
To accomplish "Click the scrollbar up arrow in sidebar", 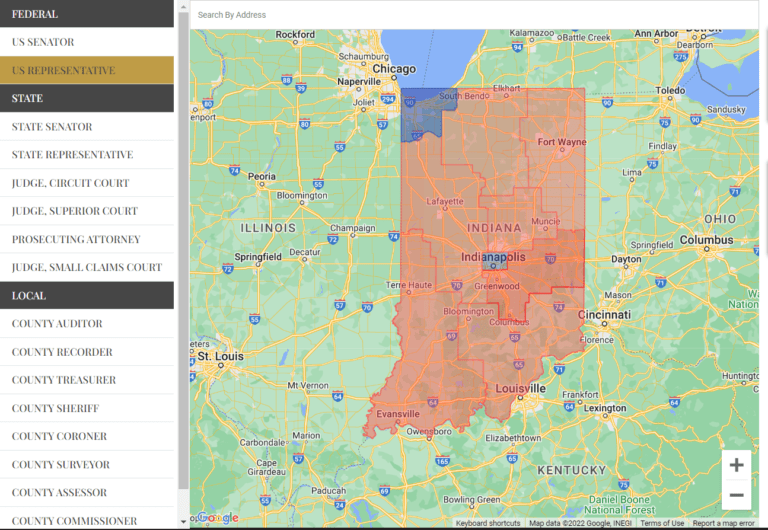I will click(x=183, y=6).
